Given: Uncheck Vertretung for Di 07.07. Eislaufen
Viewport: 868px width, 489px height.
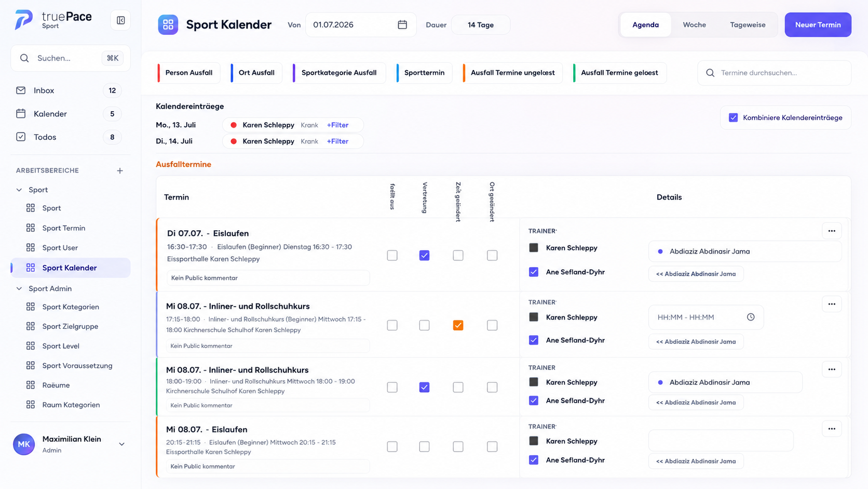Looking at the screenshot, I should [424, 255].
